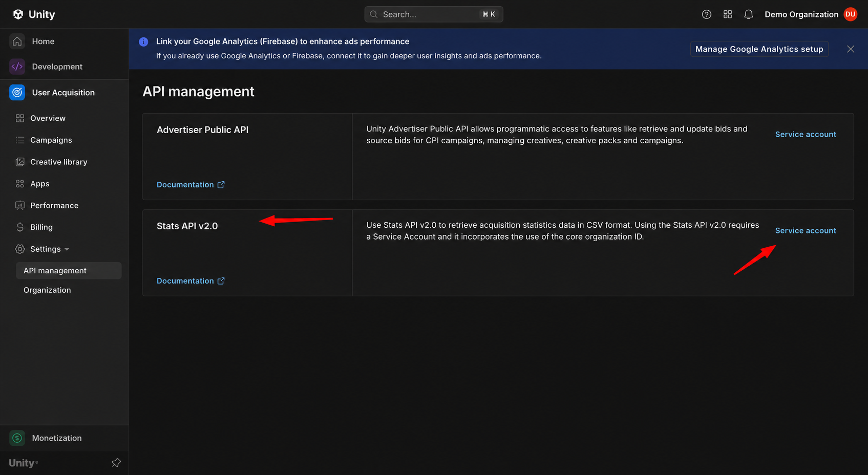Select the User Acquisition target icon

coord(17,93)
